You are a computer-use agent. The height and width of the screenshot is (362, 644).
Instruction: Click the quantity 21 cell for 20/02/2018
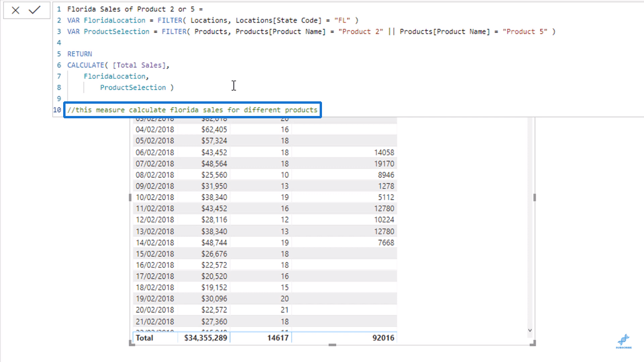[x=284, y=310]
